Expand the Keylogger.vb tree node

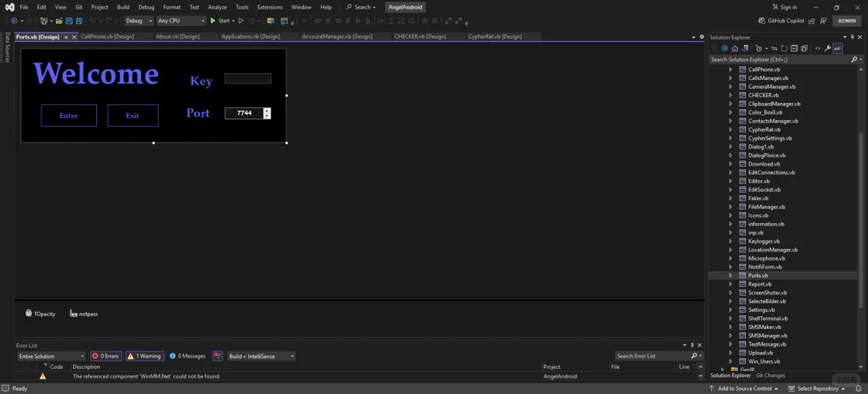click(x=730, y=241)
